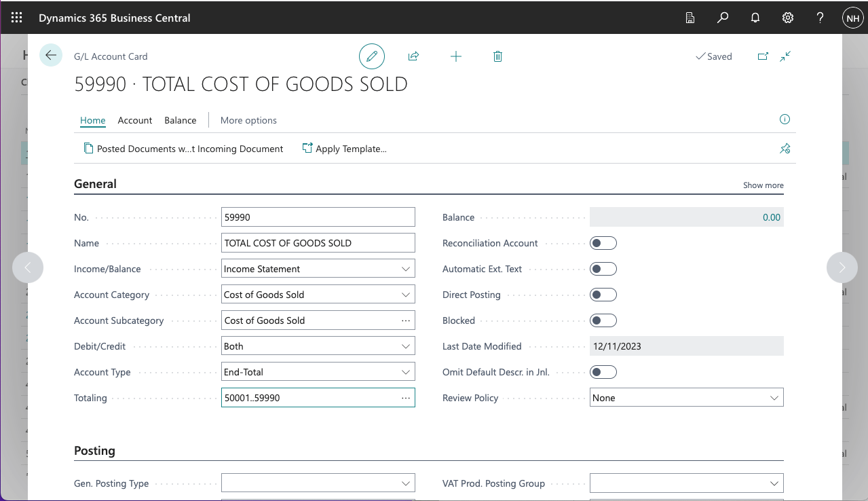Click the Apply Template button
Screen dimensions: 868x501
pyautogui.click(x=344, y=149)
